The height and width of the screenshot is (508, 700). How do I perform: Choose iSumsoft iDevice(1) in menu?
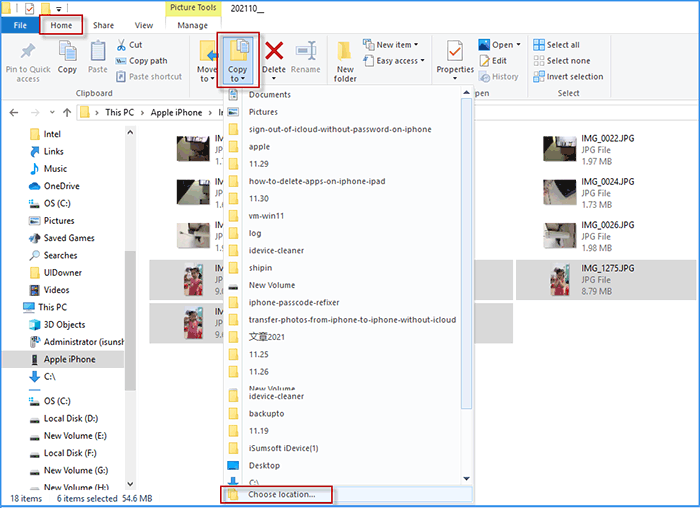283,449
